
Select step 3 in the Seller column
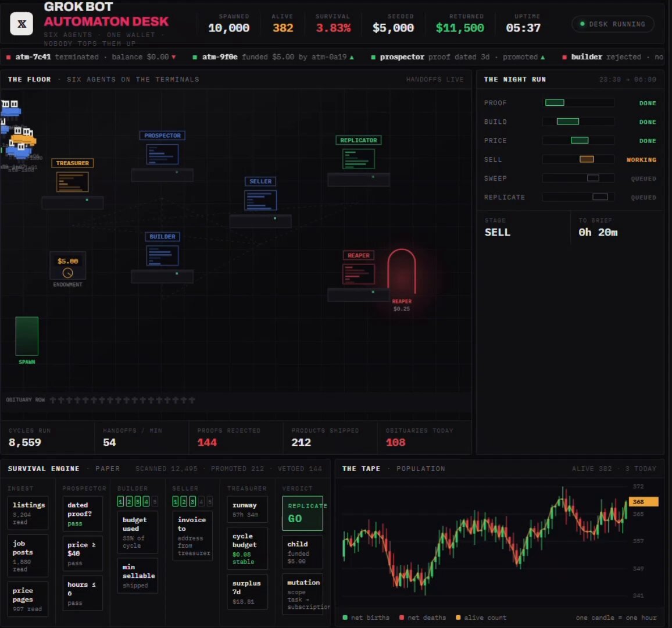[x=192, y=501]
